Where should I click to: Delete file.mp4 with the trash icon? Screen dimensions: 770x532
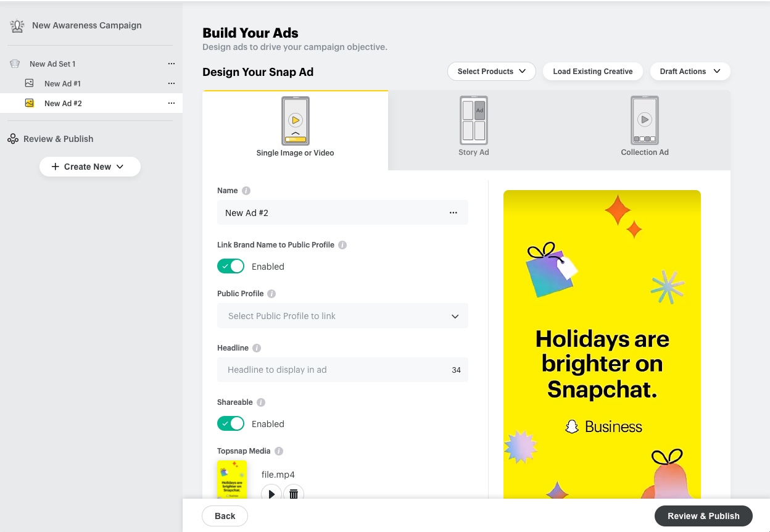tap(294, 494)
